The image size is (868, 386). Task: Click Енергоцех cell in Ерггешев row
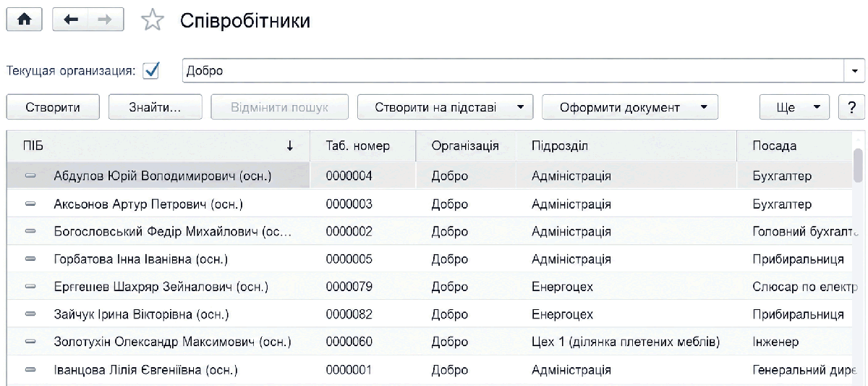tap(562, 288)
